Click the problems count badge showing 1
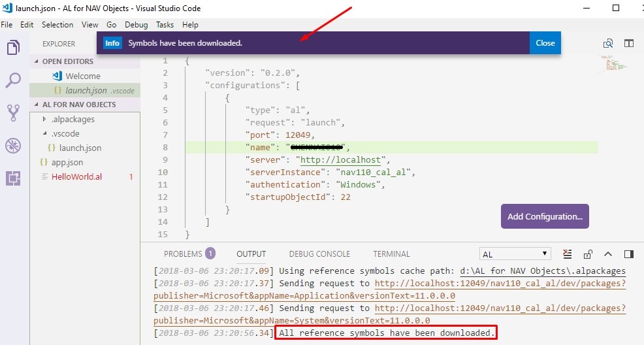644x345 pixels. [x=210, y=254]
